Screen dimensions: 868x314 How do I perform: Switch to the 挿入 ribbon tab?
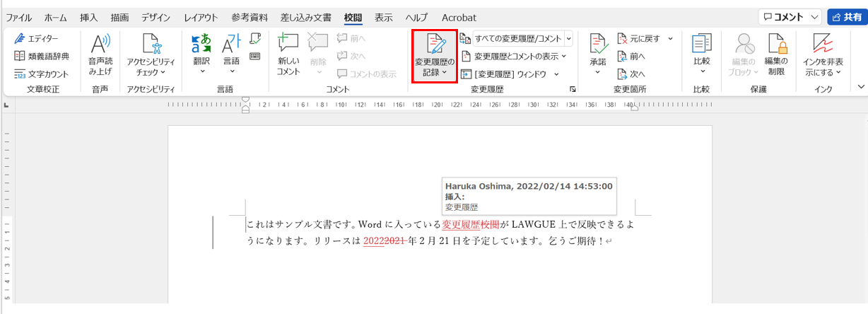click(89, 17)
